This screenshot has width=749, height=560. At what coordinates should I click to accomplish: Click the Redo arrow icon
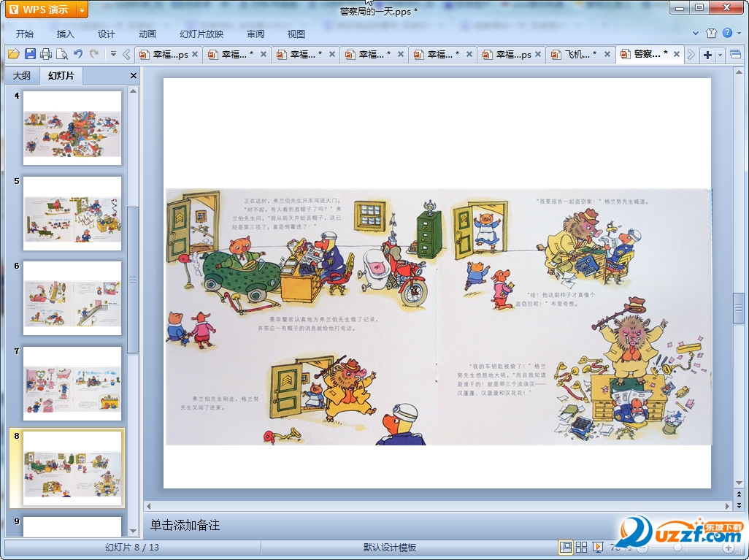click(x=94, y=54)
